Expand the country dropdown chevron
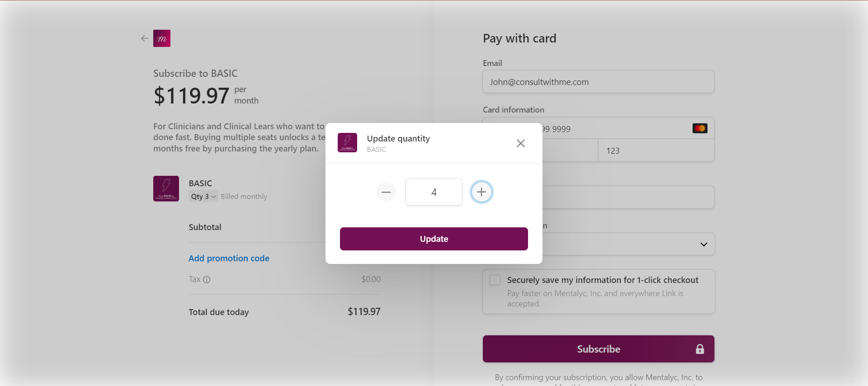The height and width of the screenshot is (386, 868). point(703,245)
